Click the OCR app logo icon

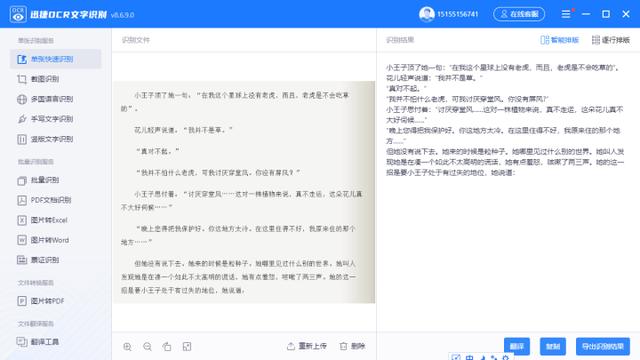pyautogui.click(x=18, y=14)
